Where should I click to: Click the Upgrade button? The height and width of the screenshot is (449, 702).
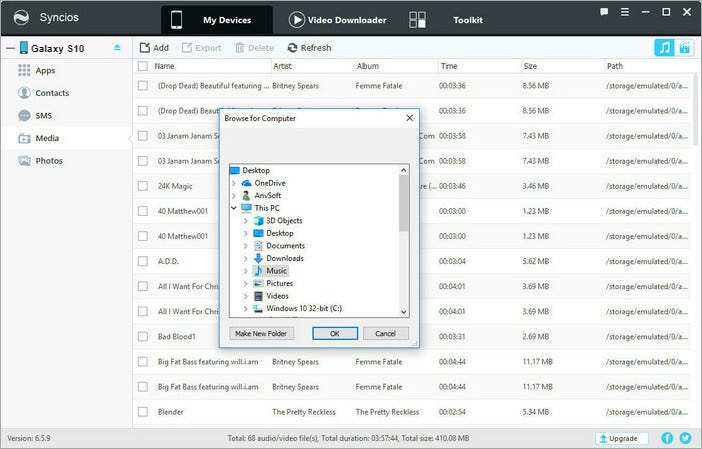(x=621, y=438)
